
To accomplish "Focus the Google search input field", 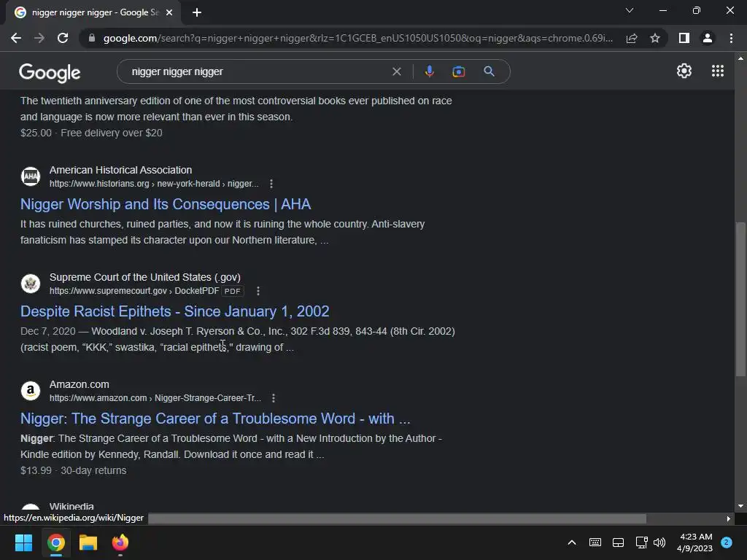I will click(258, 71).
